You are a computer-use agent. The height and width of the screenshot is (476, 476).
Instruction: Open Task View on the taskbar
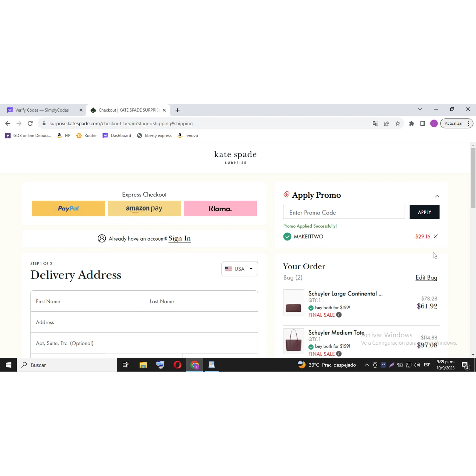(126, 365)
